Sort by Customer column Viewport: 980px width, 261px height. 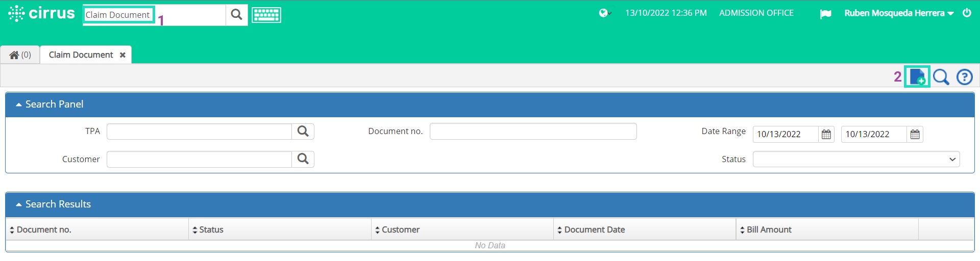click(x=462, y=230)
